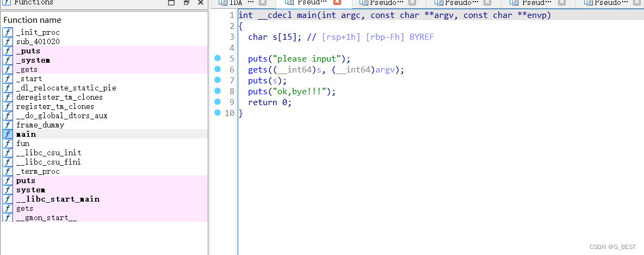Click the "ok,bye!!!" string literal

[302, 92]
